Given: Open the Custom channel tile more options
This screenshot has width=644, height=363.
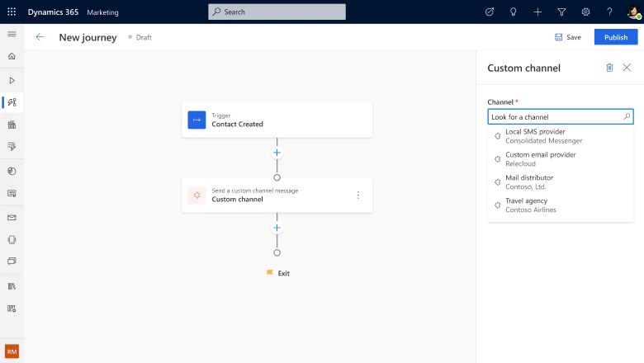Looking at the screenshot, I should (358, 196).
